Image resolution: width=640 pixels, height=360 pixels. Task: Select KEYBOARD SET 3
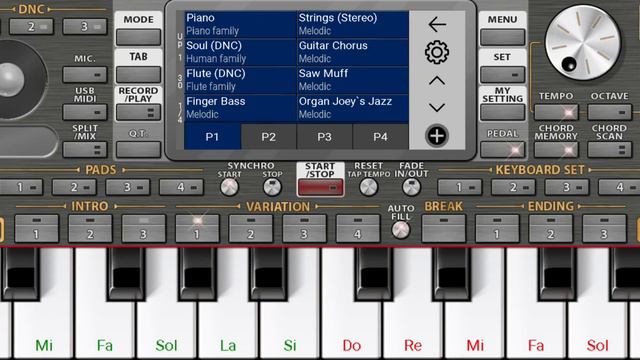[x=567, y=187]
